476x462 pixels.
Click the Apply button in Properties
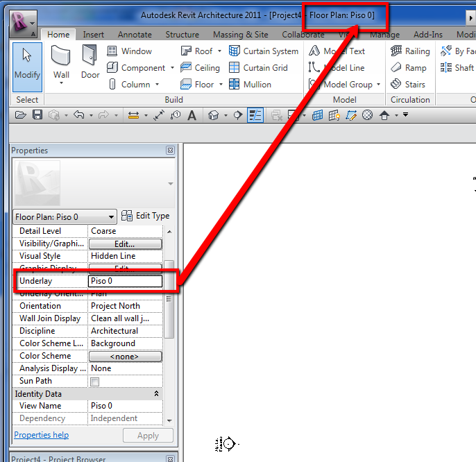coord(148,436)
